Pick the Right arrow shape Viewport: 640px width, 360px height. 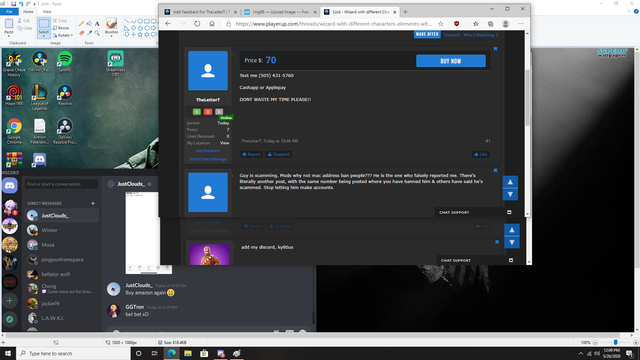pyautogui.click(x=154, y=28)
